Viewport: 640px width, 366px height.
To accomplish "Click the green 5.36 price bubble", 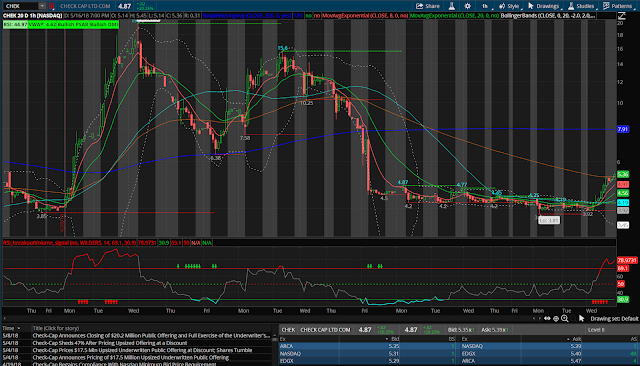I will 623,174.
